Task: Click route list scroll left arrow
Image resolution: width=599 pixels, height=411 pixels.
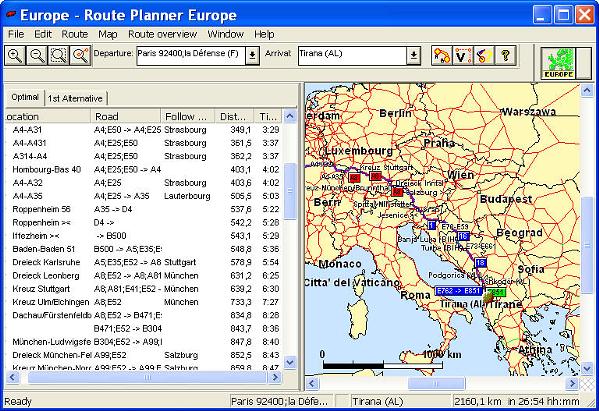Action: tap(12, 377)
